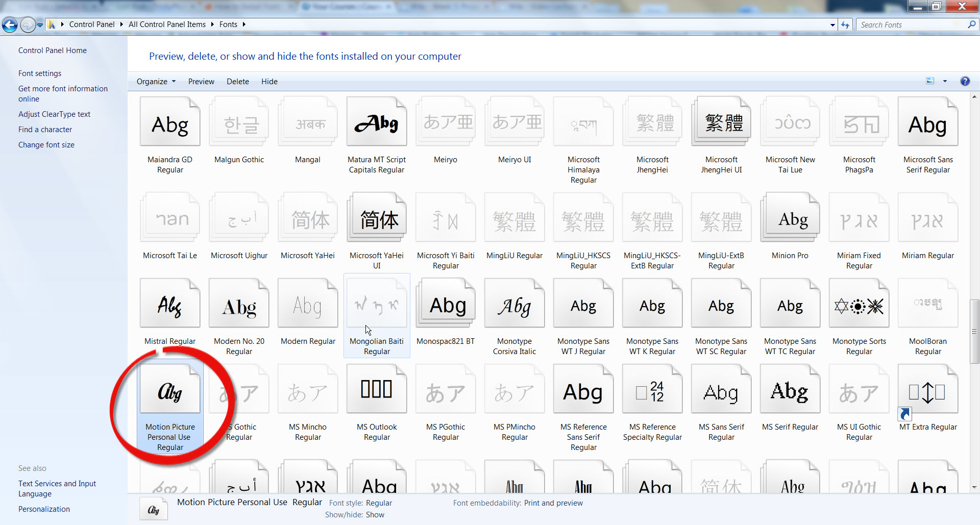The width and height of the screenshot is (980, 525).
Task: Select the MS Outlook Regular font icon
Action: click(377, 389)
